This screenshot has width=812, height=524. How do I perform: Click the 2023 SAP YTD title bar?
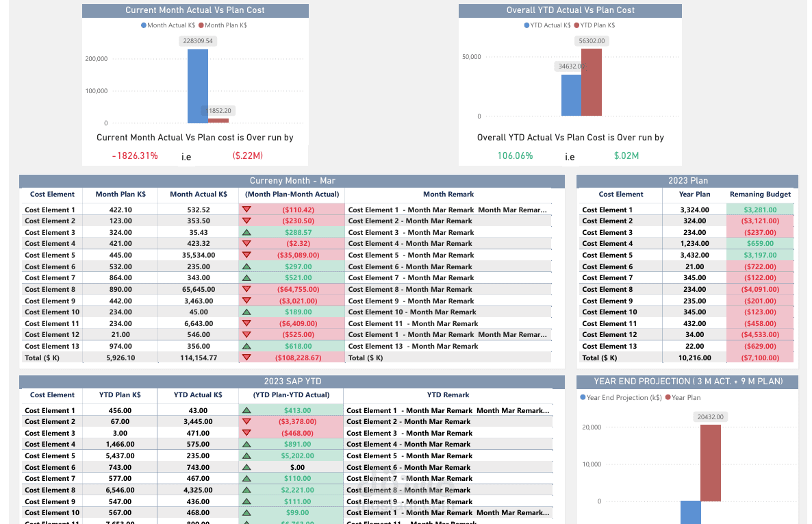[292, 382]
